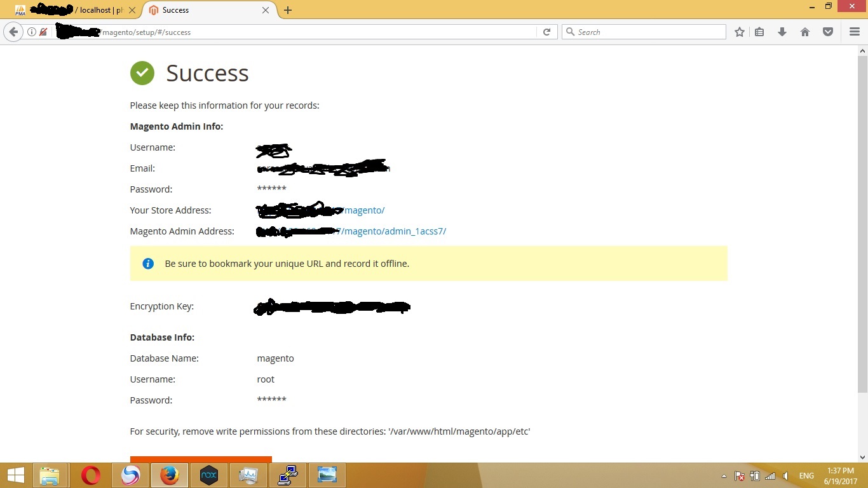This screenshot has width=868, height=488.
Task: Open the monitor app taskbar icon
Action: click(x=248, y=475)
